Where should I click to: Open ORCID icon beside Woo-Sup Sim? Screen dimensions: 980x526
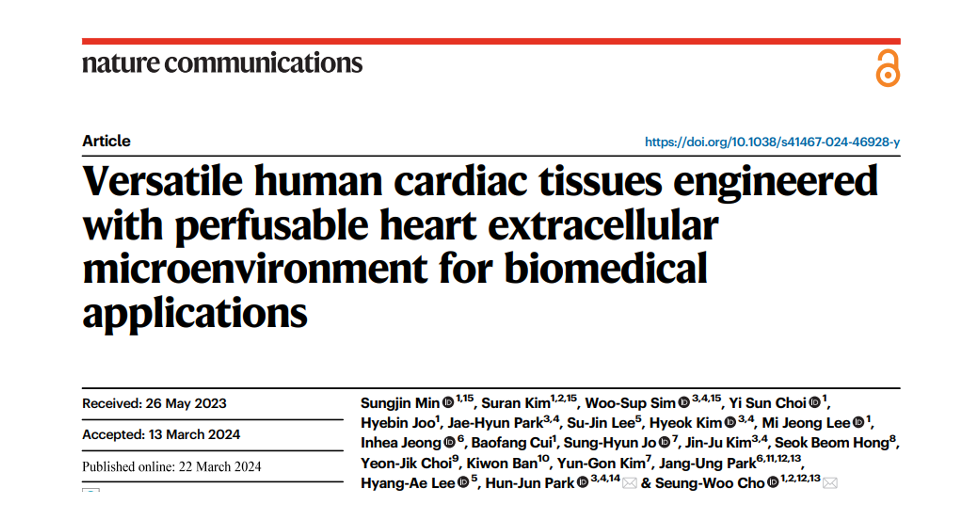(684, 402)
